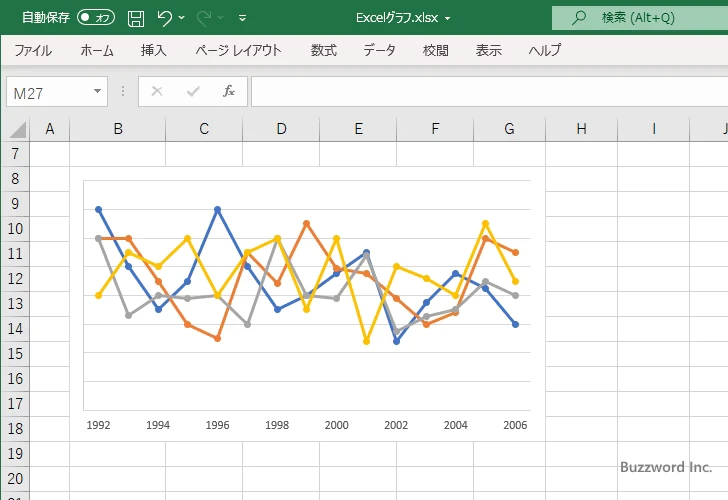Viewport: 728px width, 500px height.
Task: Click the yellow line's 2001 data point
Action: coord(367,341)
